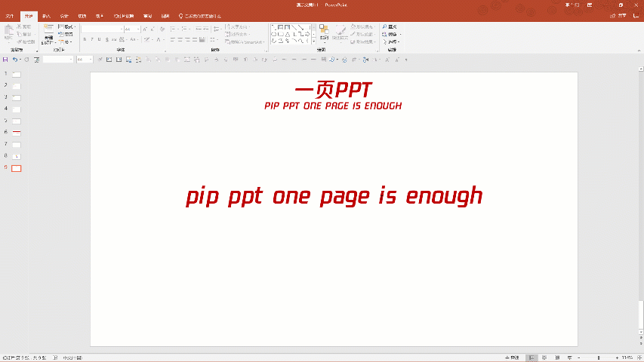Toggle Bold formatting button
This screenshot has width=644, height=362.
tap(84, 39)
